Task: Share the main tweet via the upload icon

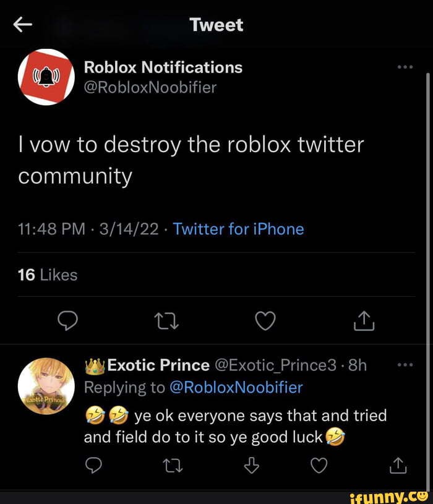Action: tap(364, 321)
